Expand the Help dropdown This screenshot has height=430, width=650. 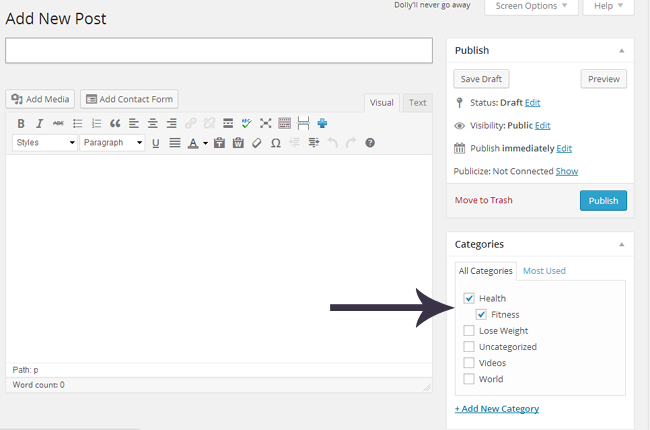608,6
